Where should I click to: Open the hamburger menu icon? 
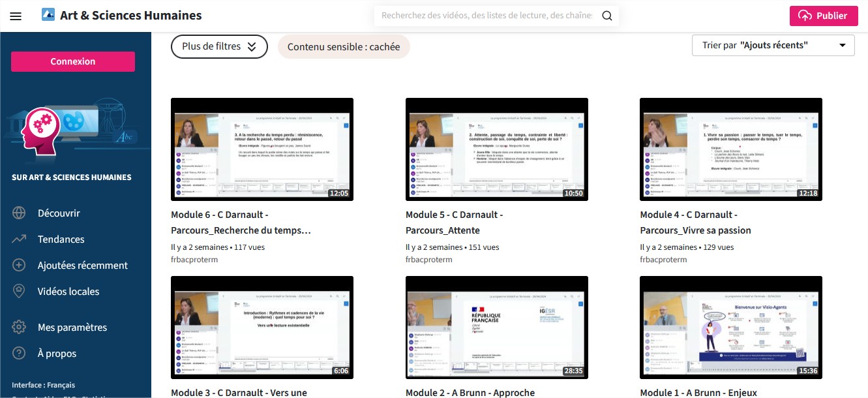[x=16, y=16]
